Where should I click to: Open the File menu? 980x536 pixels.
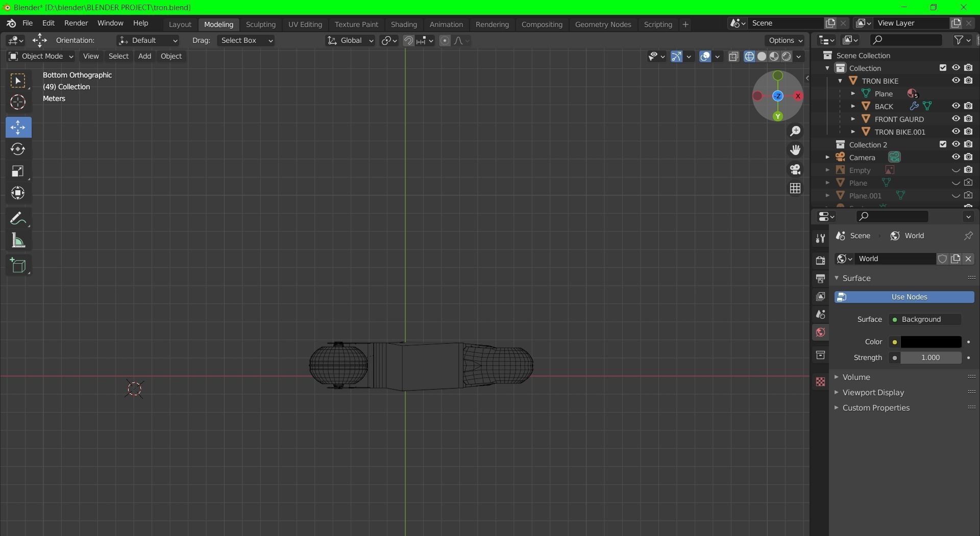pyautogui.click(x=28, y=23)
